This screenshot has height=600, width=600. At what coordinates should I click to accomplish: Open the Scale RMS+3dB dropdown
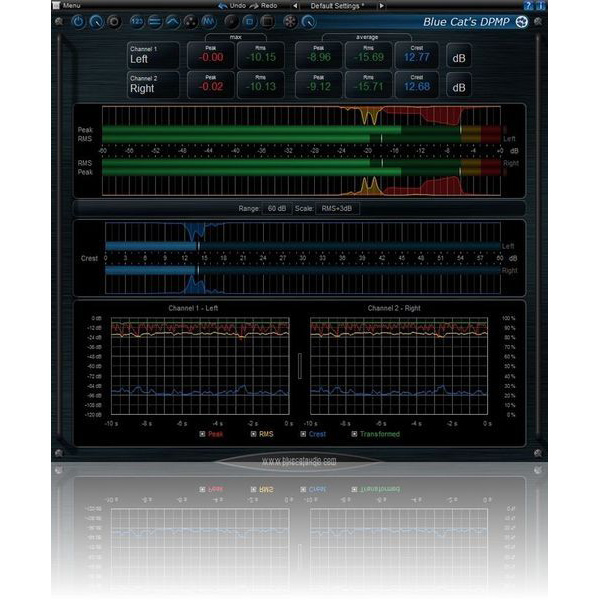click(337, 209)
